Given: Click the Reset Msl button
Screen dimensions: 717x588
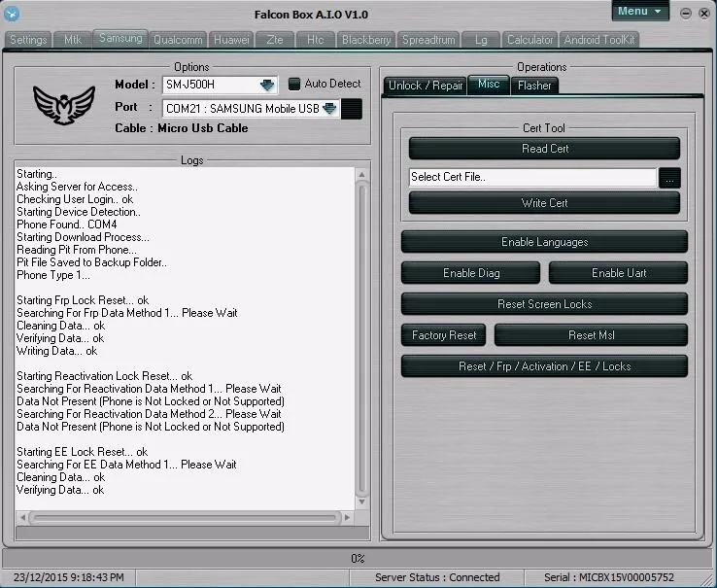Looking at the screenshot, I should pos(592,335).
